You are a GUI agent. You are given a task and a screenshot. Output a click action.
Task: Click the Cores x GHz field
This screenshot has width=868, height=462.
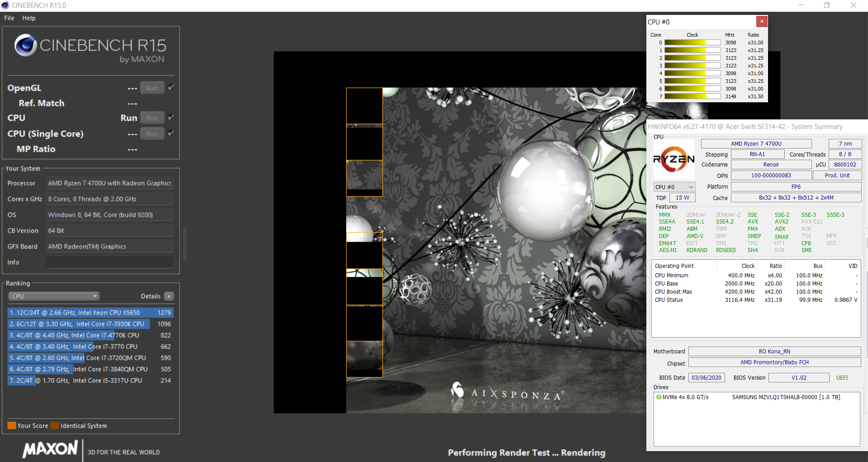[x=109, y=199]
